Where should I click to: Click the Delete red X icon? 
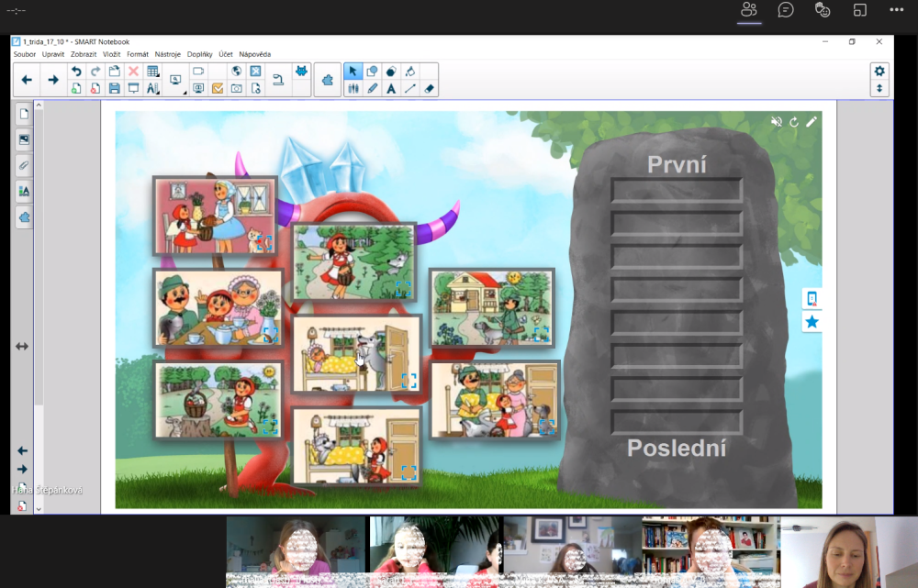click(x=134, y=72)
